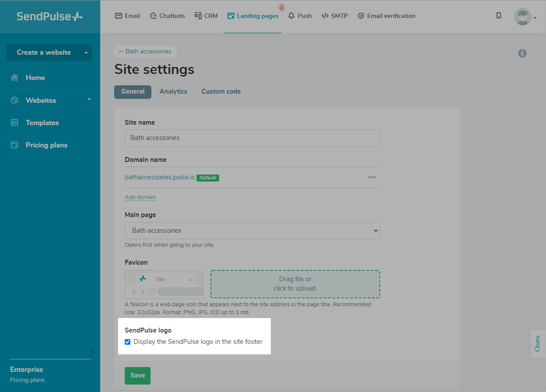Viewport: 546px width, 392px height.
Task: Go to Home in sidebar
Action: (x=28, y=77)
